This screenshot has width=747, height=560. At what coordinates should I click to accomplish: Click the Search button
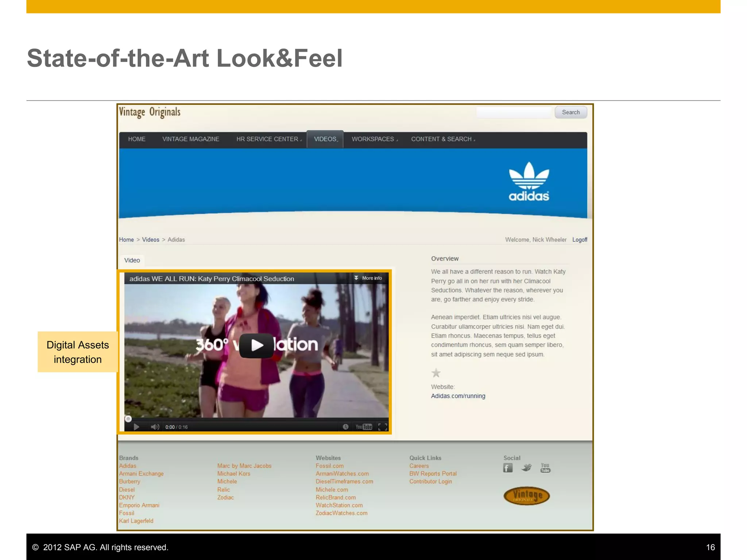[571, 112]
